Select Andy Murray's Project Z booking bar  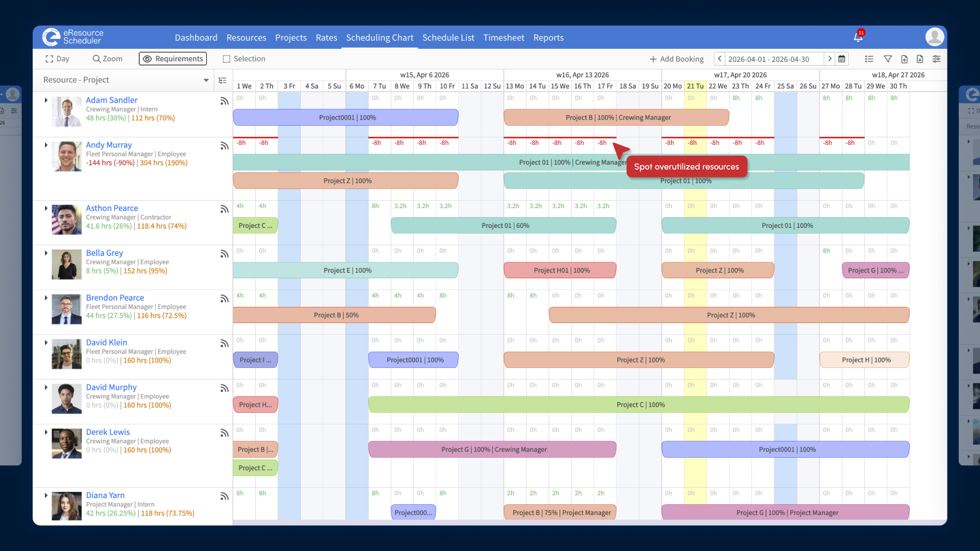click(346, 181)
